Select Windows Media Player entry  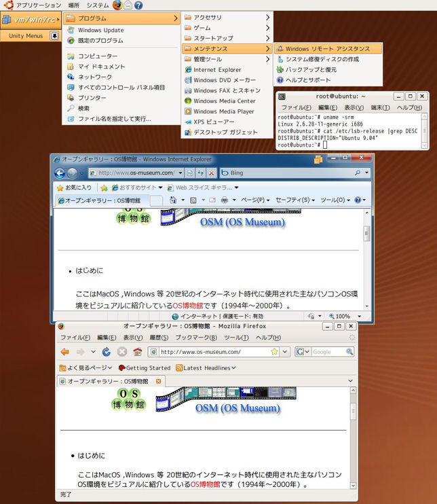[x=227, y=111]
